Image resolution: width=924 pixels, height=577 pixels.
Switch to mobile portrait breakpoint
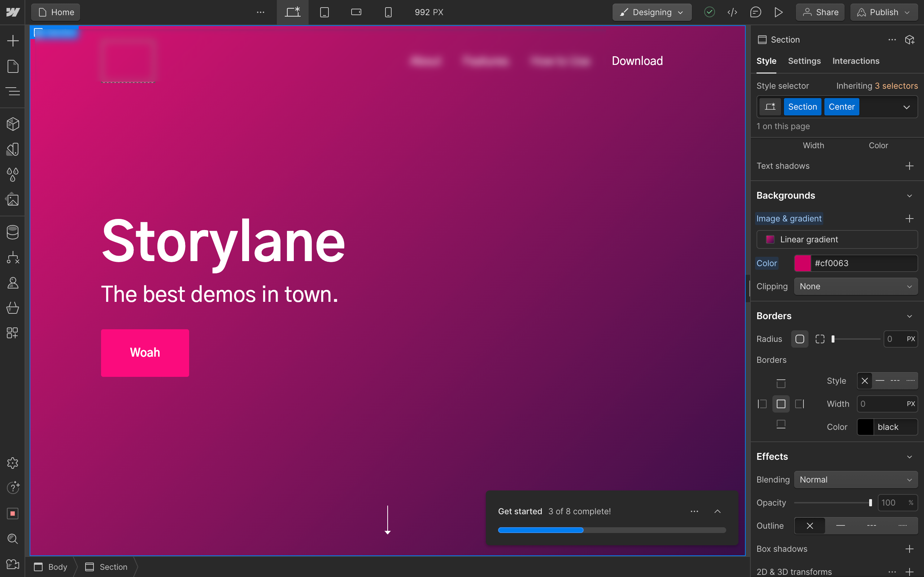point(388,12)
